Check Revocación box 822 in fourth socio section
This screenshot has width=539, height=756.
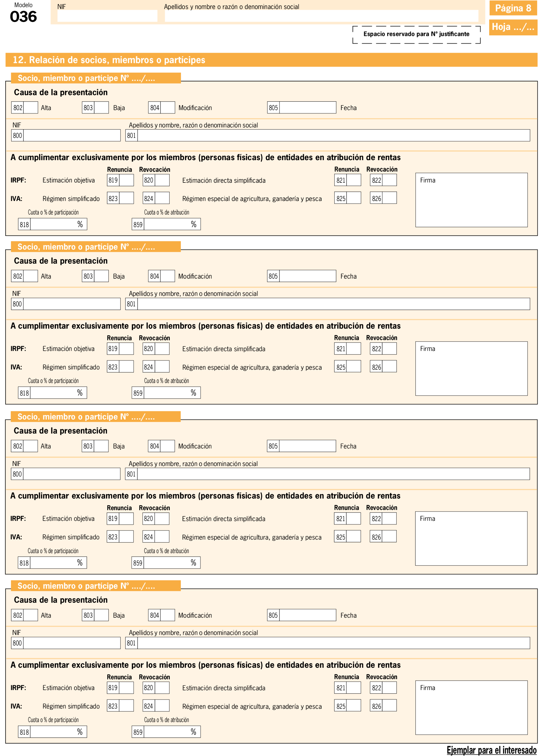click(389, 688)
